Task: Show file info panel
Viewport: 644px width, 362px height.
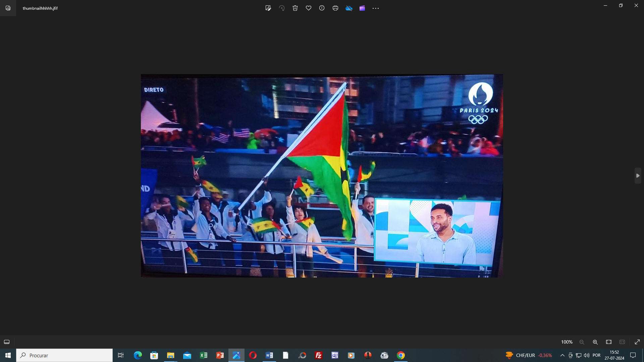Action: 322,8
